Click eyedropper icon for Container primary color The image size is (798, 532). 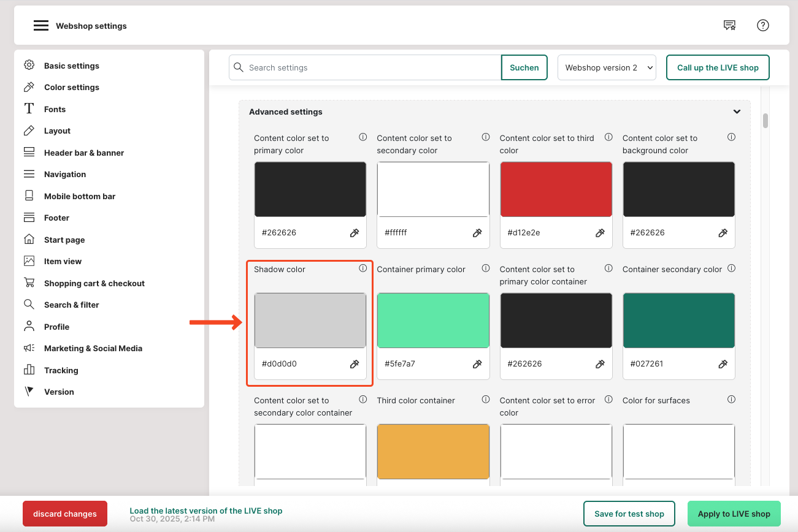[477, 364]
